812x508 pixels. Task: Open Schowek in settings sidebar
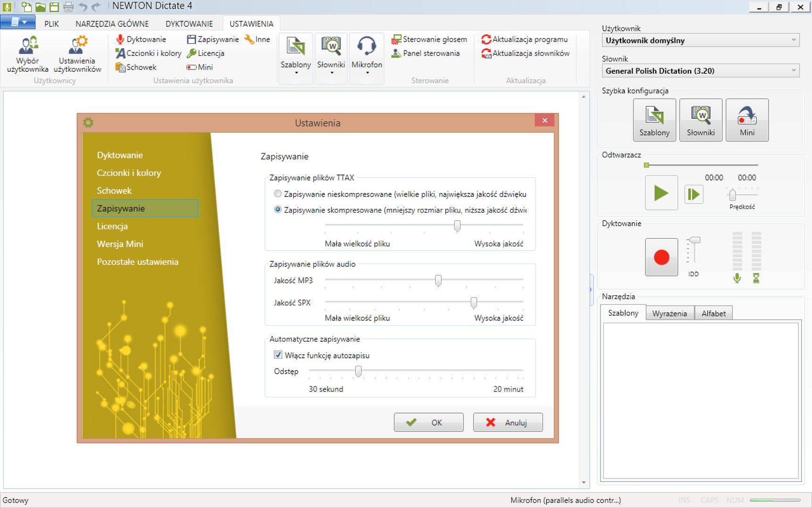pos(114,190)
